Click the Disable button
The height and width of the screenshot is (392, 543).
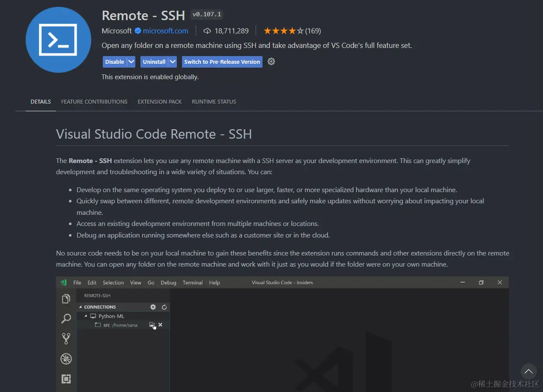[115, 62]
